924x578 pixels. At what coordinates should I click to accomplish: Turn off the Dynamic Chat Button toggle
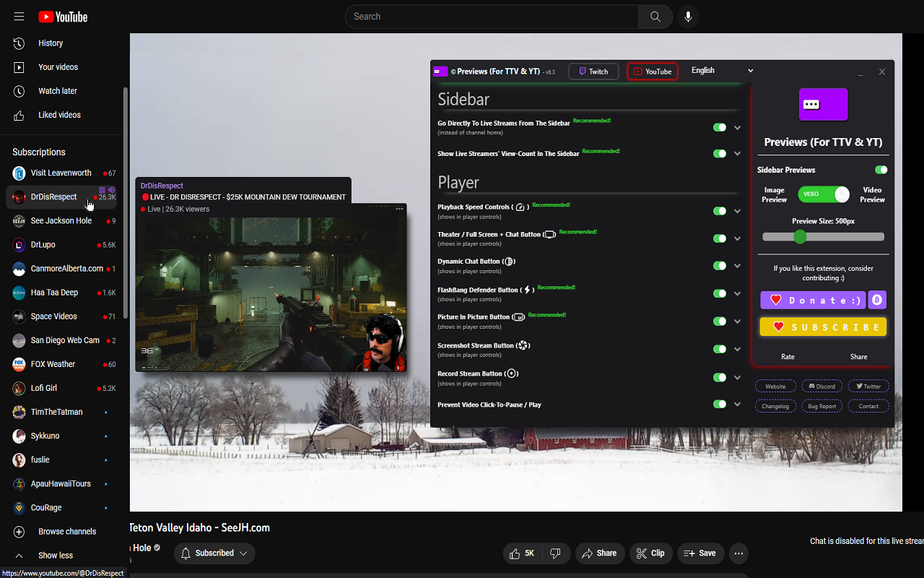(x=719, y=265)
